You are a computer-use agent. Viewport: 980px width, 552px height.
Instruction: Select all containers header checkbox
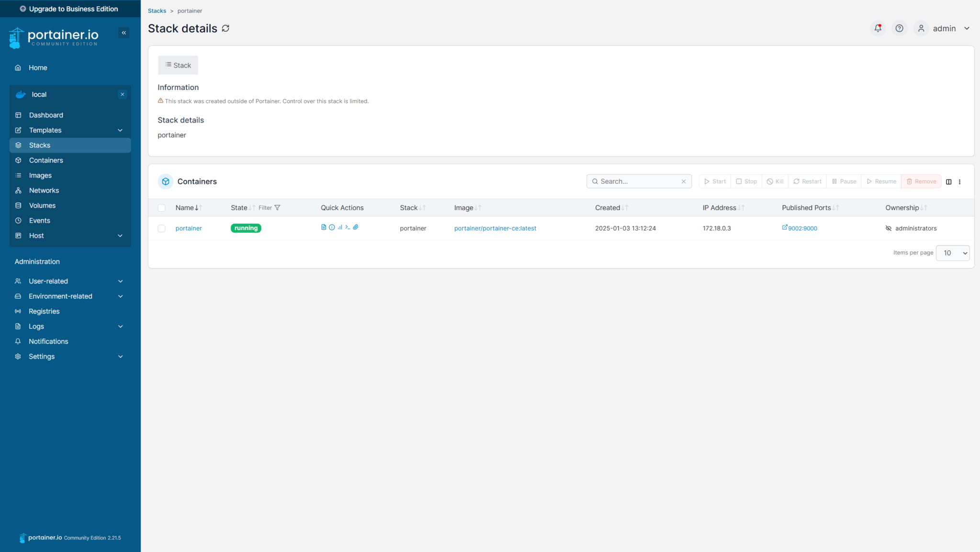point(162,208)
